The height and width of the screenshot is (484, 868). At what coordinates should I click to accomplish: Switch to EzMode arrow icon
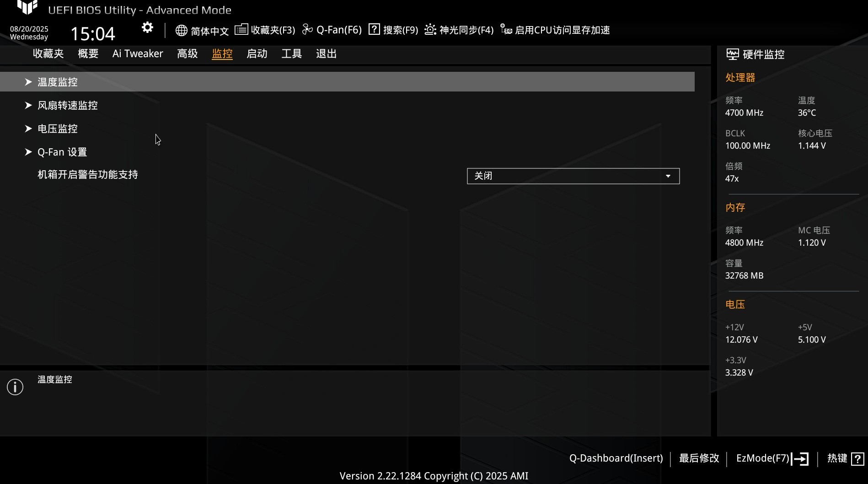[800, 459]
